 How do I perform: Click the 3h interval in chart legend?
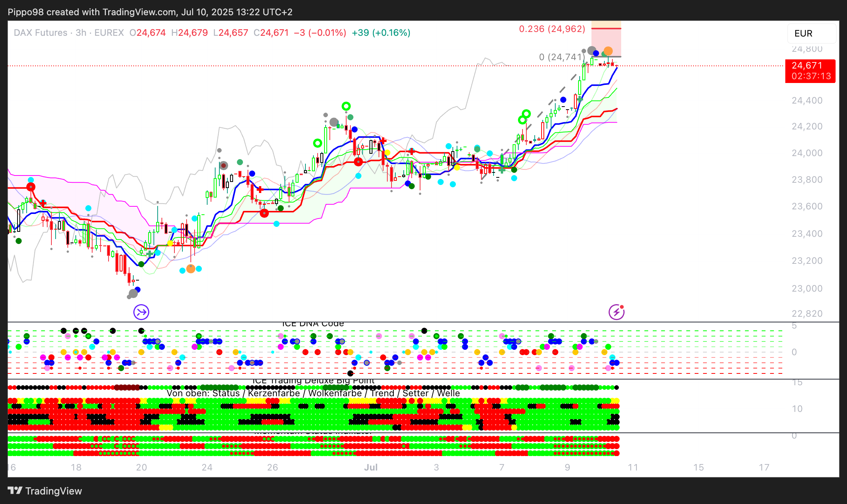pos(81,33)
